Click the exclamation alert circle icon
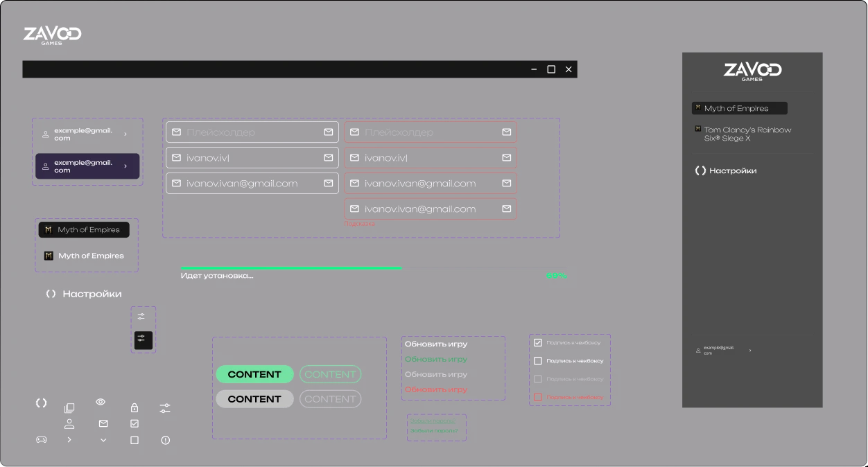This screenshot has height=467, width=868. pyautogui.click(x=165, y=440)
